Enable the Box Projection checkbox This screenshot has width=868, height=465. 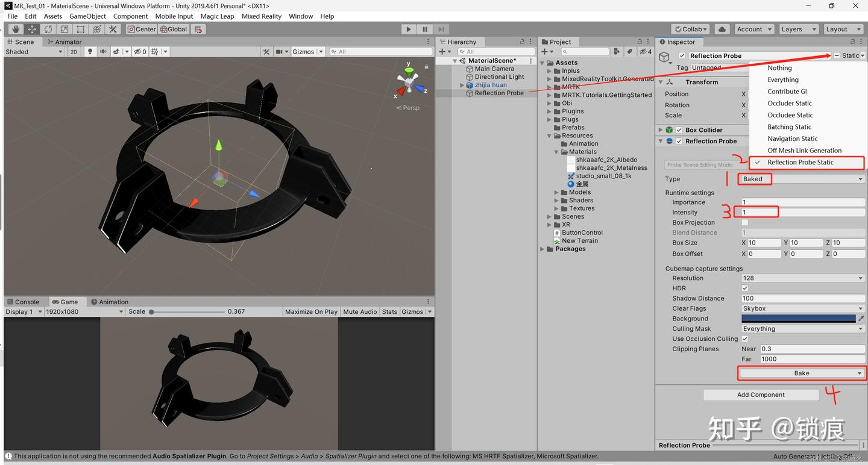click(745, 223)
